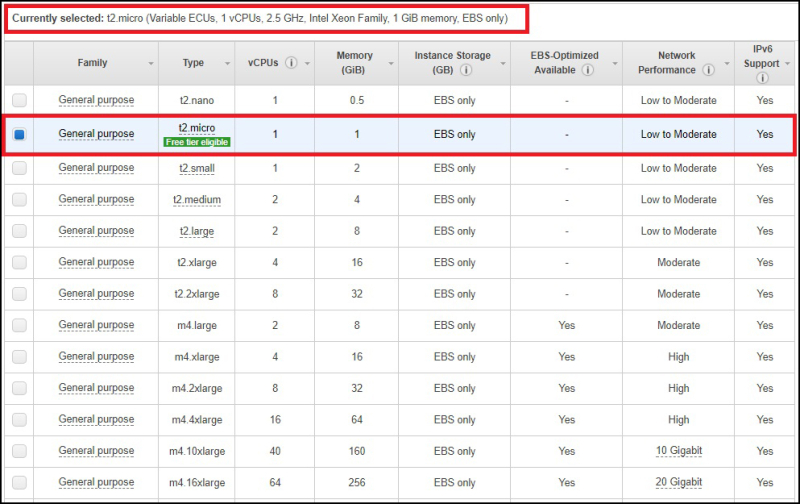Click the Instance Storage info icon
800x504 pixels.
[x=466, y=70]
